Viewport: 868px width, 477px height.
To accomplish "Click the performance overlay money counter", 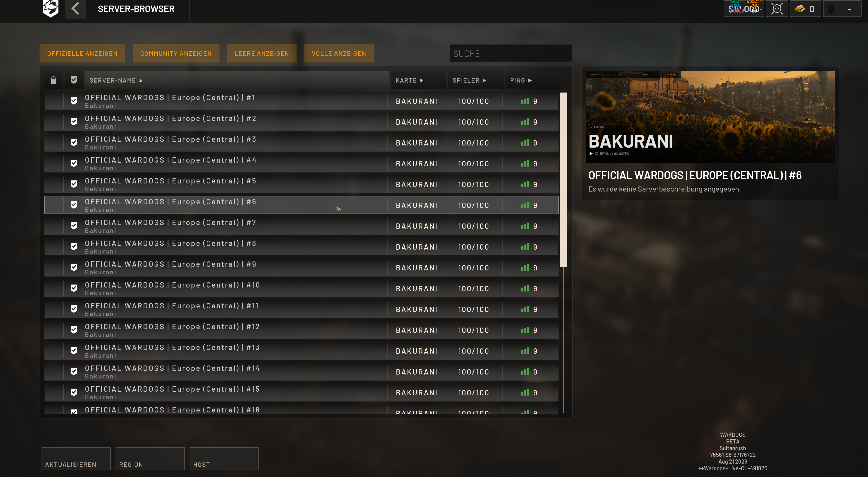I will 744,9.
